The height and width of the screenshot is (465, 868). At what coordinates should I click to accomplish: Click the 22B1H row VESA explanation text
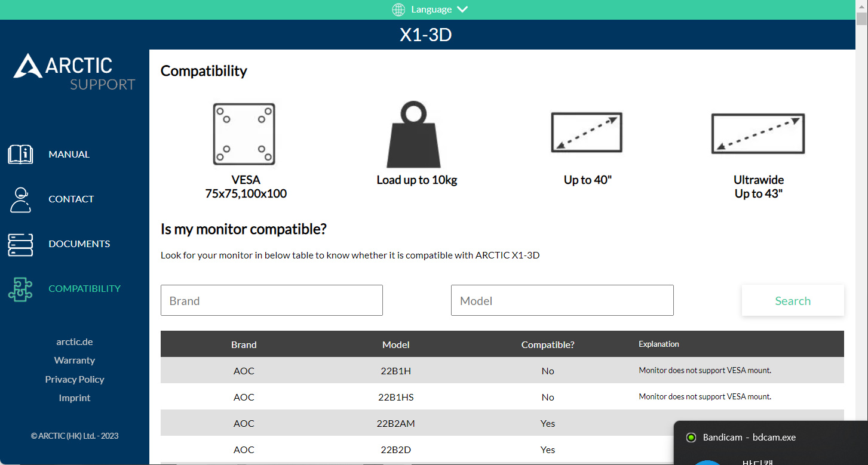[x=705, y=370]
